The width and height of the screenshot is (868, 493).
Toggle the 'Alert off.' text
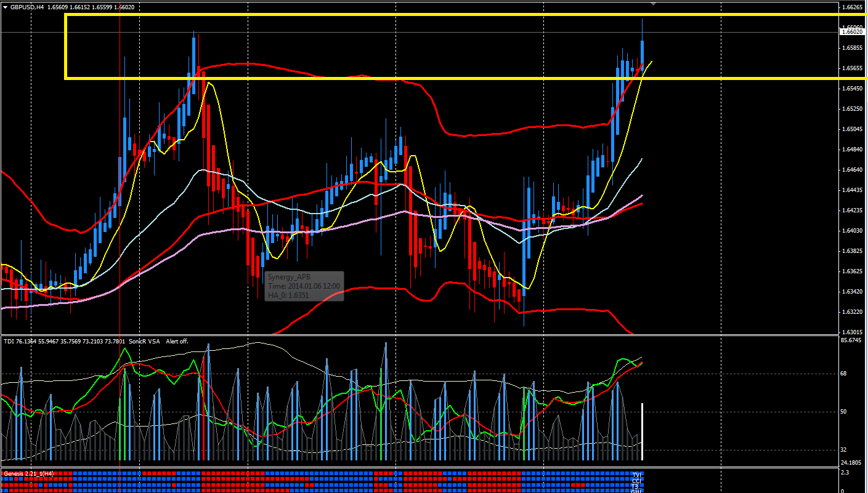click(x=177, y=341)
